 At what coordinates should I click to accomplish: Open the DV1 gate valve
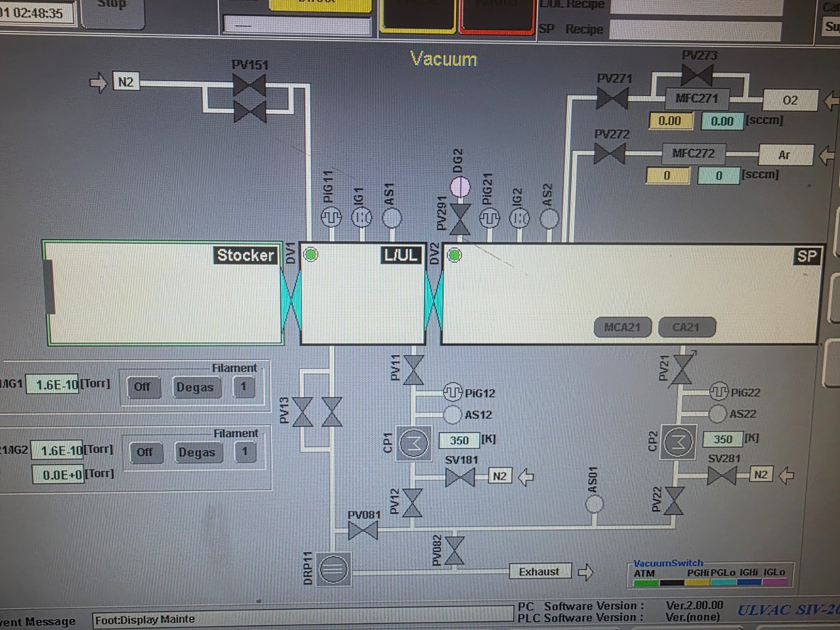[x=291, y=302]
